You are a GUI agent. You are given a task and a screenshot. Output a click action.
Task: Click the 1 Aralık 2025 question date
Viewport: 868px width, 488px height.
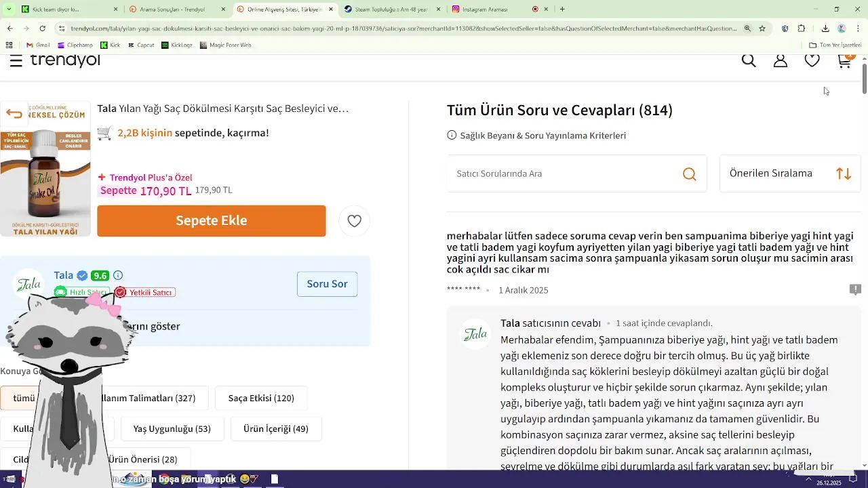tap(524, 290)
